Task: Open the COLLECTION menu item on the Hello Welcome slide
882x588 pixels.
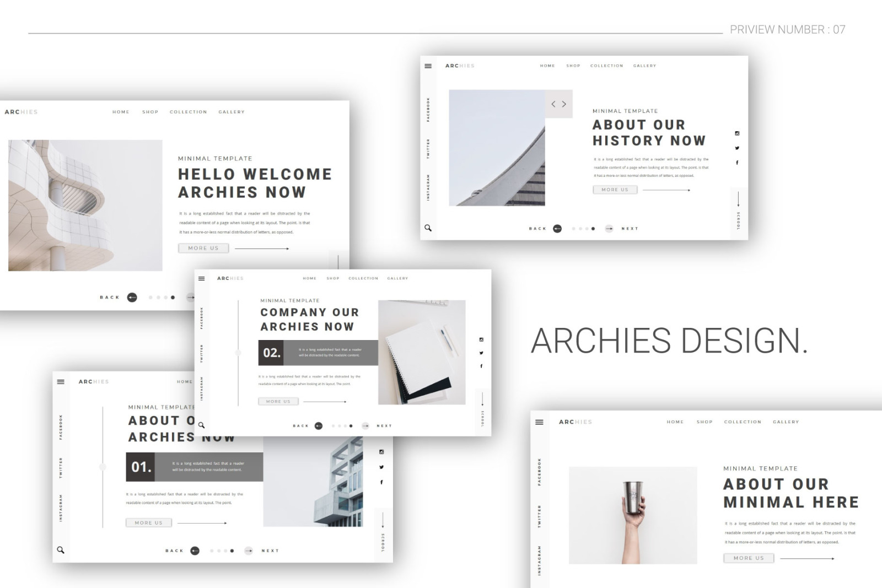Action: [x=188, y=112]
